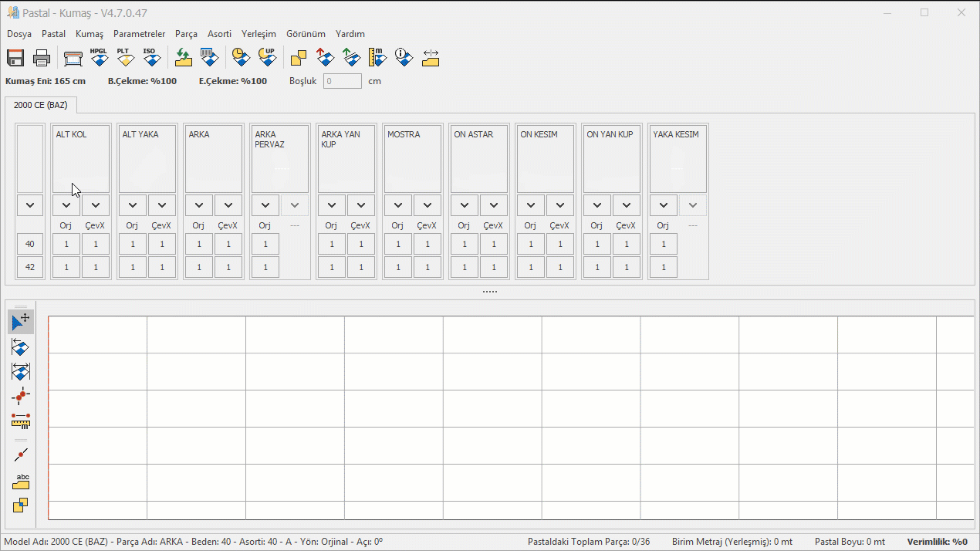980x551 pixels.
Task: Expand the ÇevX dropdown under MOSTRA
Action: pos(427,205)
